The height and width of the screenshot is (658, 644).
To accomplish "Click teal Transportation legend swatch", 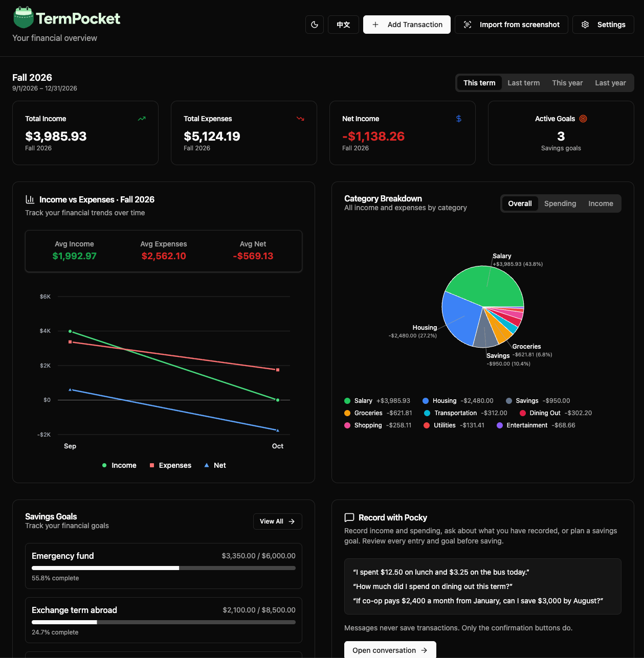I will (x=427, y=413).
